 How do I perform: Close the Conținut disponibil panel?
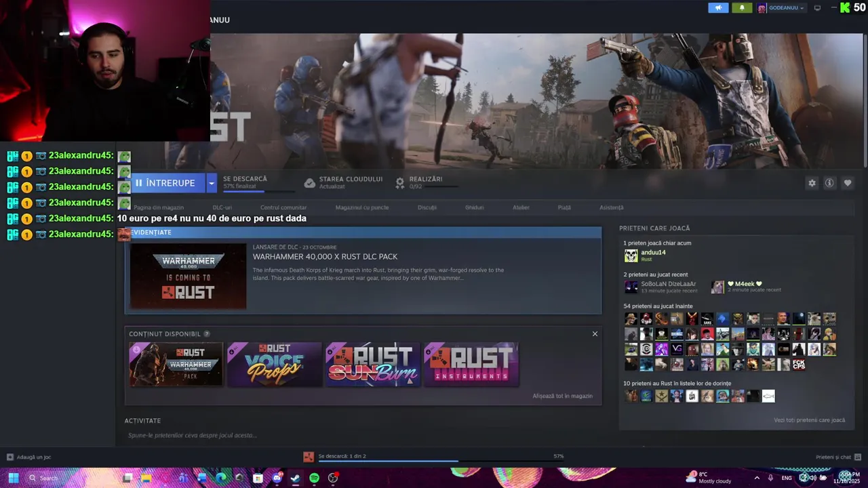pyautogui.click(x=595, y=333)
